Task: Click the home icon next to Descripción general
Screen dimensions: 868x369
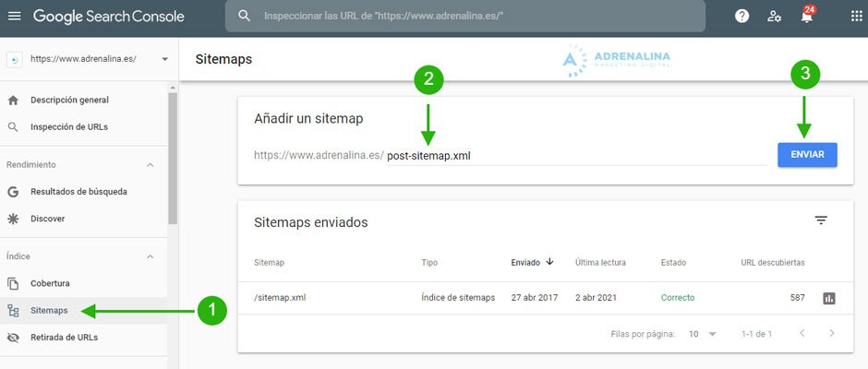Action: pos(13,101)
